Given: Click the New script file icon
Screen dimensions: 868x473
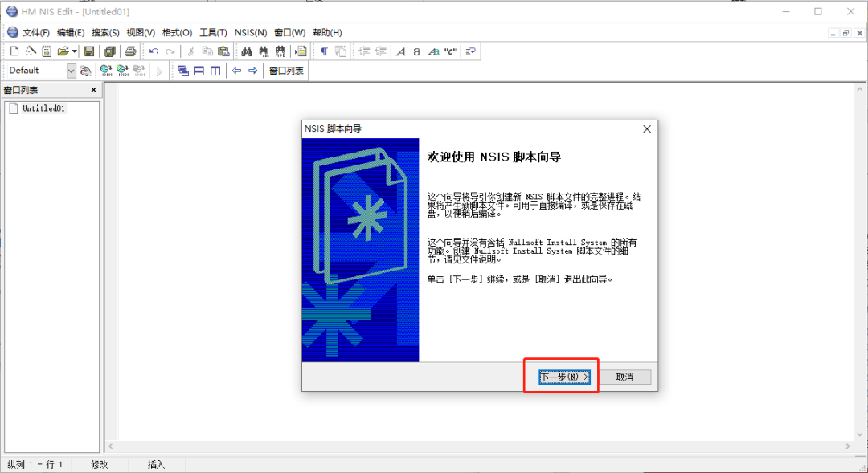Looking at the screenshot, I should pos(14,51).
